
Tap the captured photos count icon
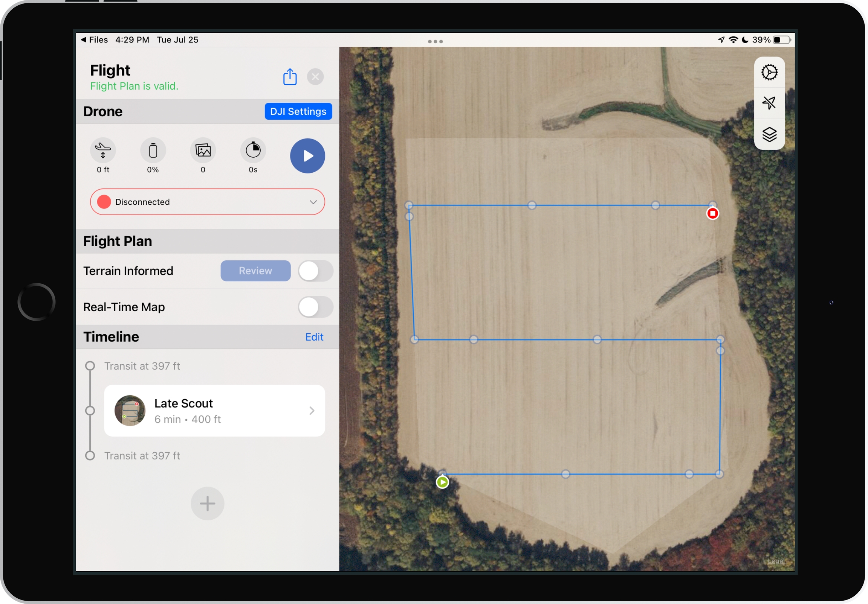[203, 150]
